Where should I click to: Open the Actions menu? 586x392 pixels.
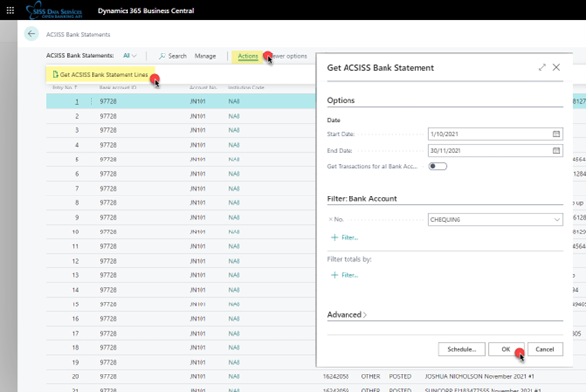248,56
